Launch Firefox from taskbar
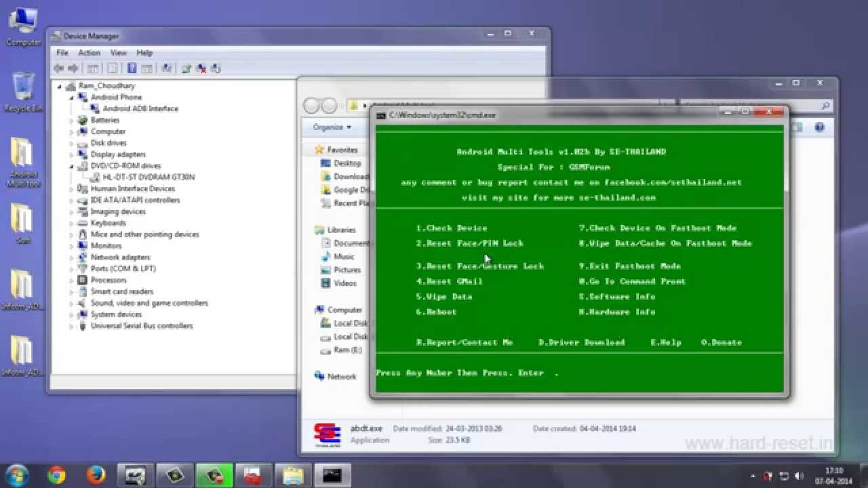This screenshot has height=488, width=868. pos(96,475)
